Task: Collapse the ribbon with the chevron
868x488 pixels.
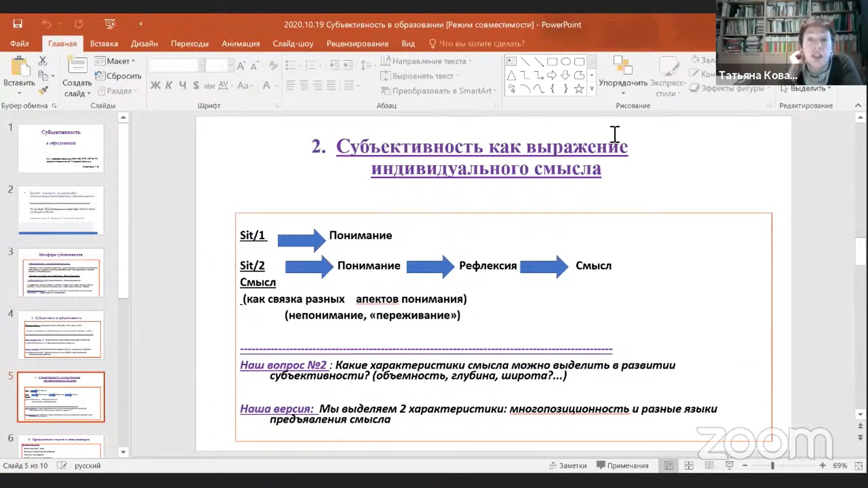Action: [x=858, y=105]
